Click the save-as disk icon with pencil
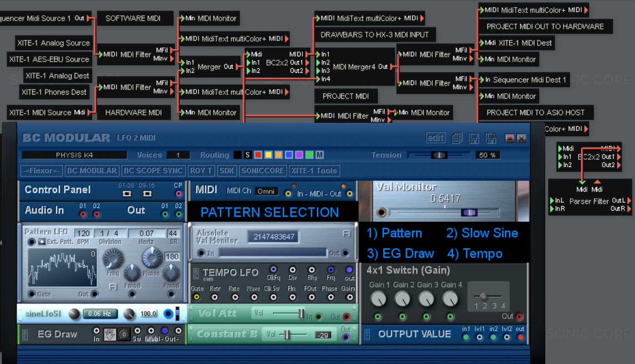This screenshot has height=364, width=635. [492, 138]
